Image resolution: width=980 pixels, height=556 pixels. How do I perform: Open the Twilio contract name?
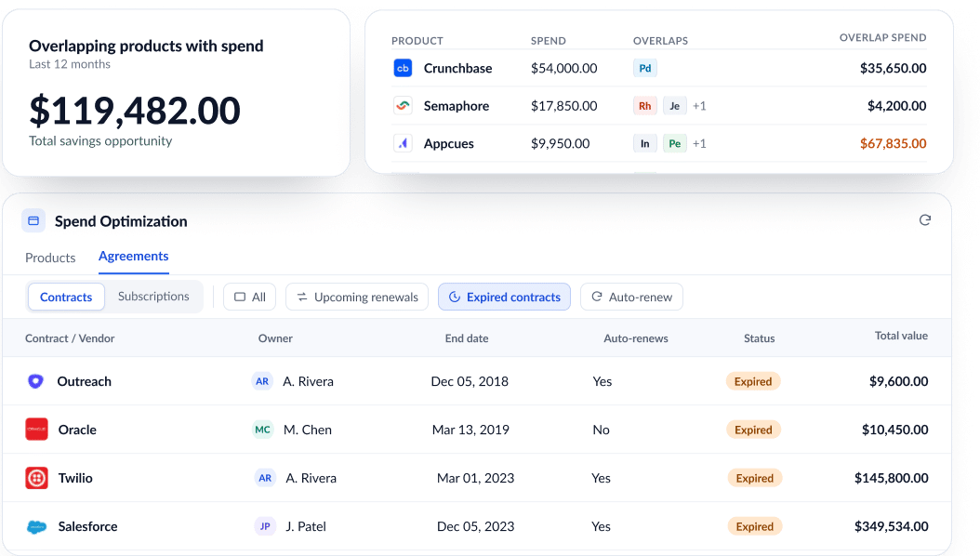click(x=75, y=478)
